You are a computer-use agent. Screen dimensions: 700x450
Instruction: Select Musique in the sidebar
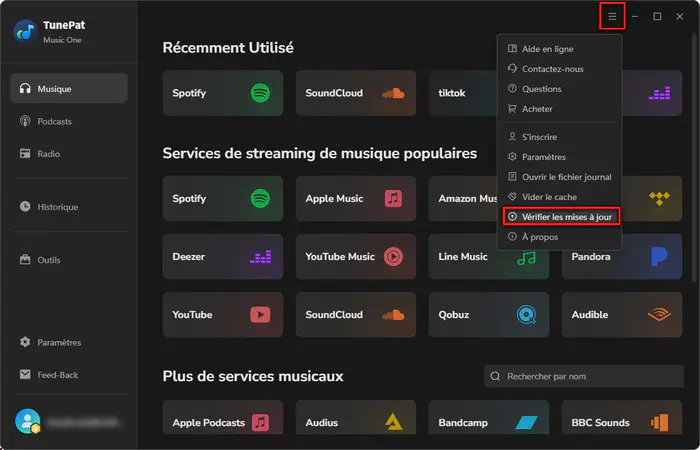click(x=69, y=89)
